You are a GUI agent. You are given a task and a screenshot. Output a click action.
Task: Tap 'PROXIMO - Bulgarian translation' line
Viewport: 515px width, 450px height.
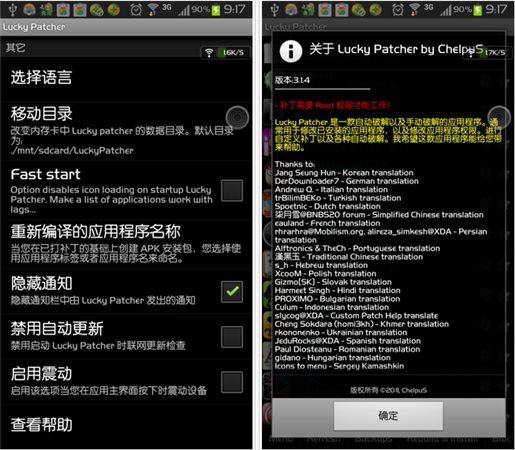tap(337, 299)
